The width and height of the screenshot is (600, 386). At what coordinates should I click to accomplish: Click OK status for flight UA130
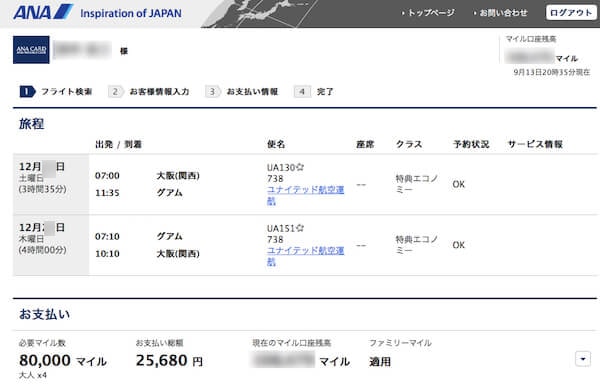click(x=458, y=184)
